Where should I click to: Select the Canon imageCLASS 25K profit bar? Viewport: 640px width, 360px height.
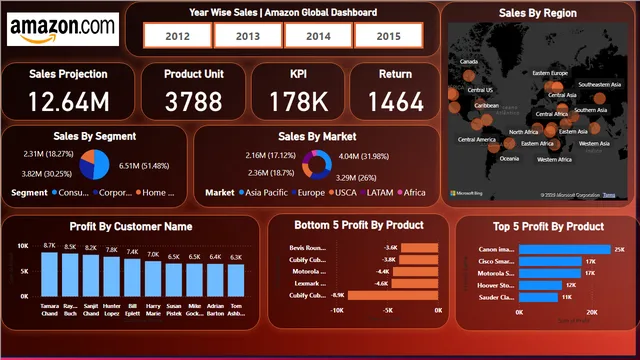pyautogui.click(x=565, y=249)
